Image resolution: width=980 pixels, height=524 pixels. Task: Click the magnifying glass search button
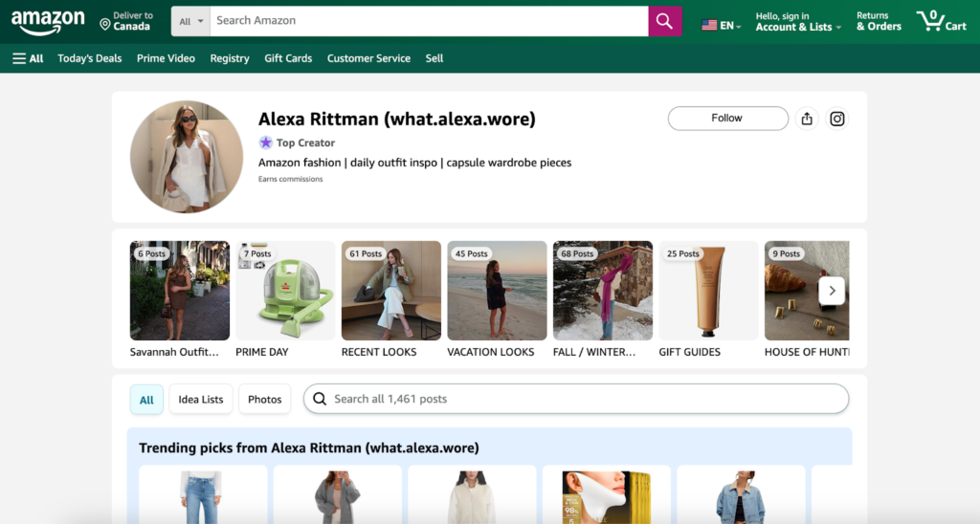(x=665, y=21)
